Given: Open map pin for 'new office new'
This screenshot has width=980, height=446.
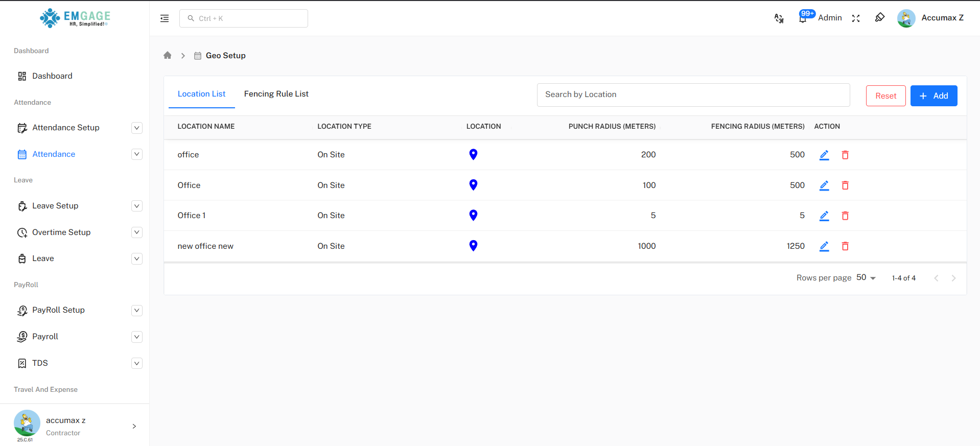Looking at the screenshot, I should (473, 246).
